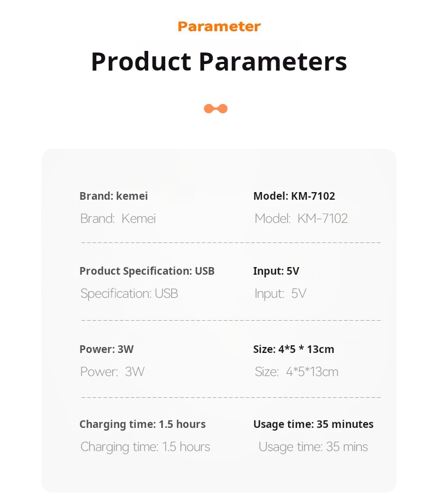Click the dashed divider below the Brand row

[231, 242]
